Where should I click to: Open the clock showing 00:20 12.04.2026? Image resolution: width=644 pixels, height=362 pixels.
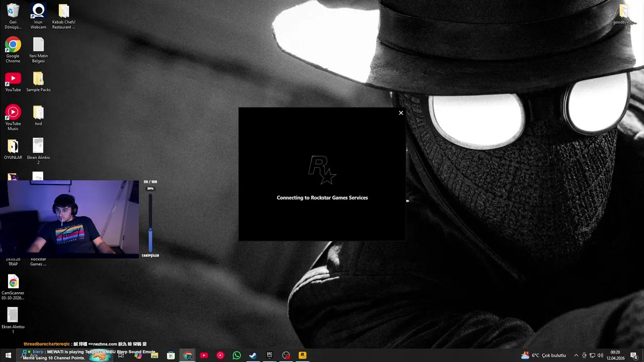click(x=615, y=355)
